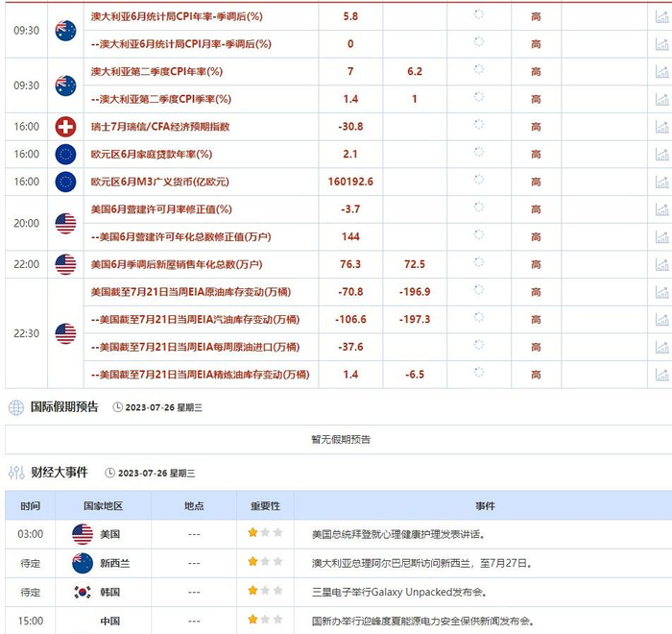Click 国际假期预告 section title

(64, 406)
